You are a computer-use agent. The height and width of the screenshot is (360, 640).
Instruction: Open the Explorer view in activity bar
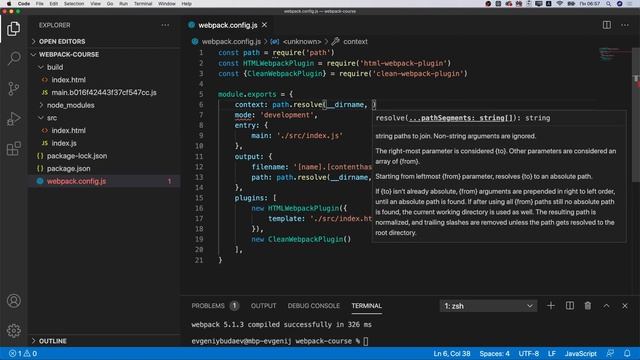tap(13, 29)
